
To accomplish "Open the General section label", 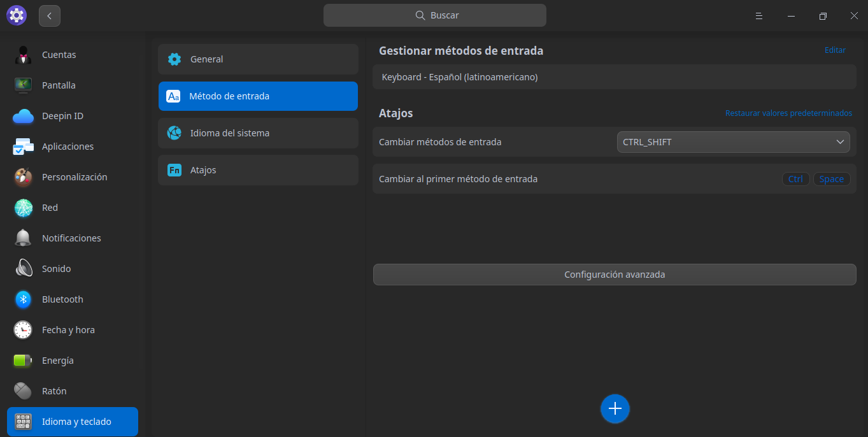I will (x=207, y=59).
